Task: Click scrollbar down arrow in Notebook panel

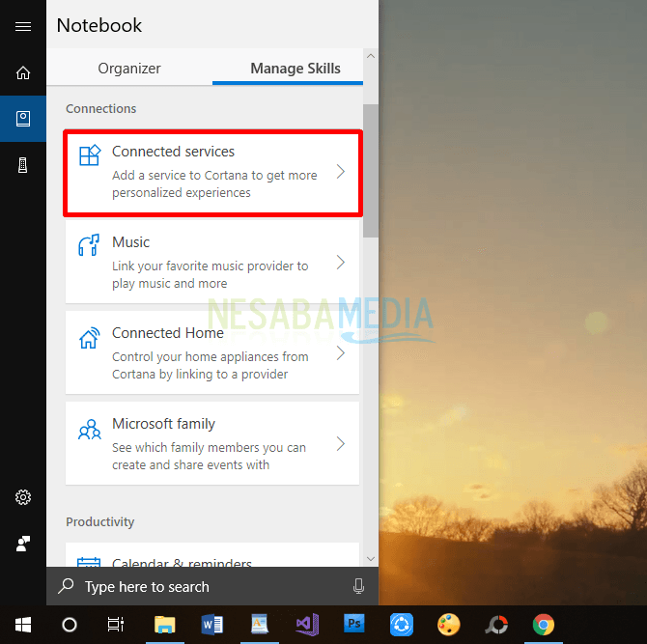Action: [x=371, y=558]
